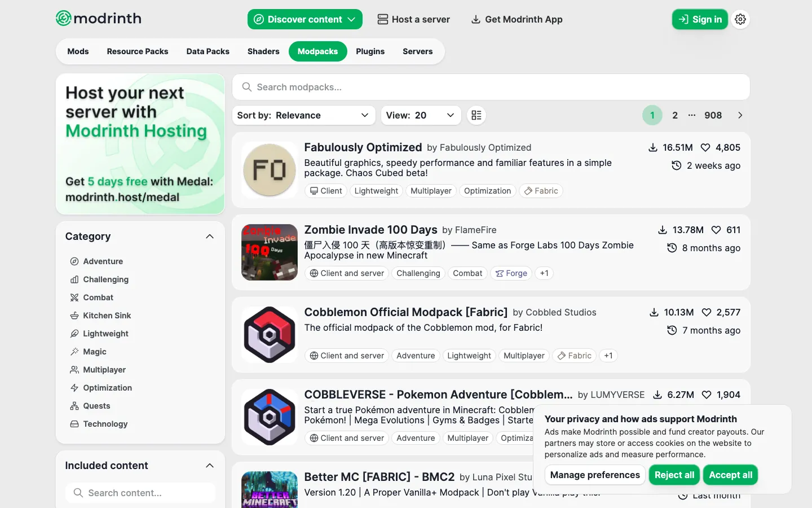812x508 pixels.
Task: Collapse the Included content section
Action: click(x=210, y=466)
